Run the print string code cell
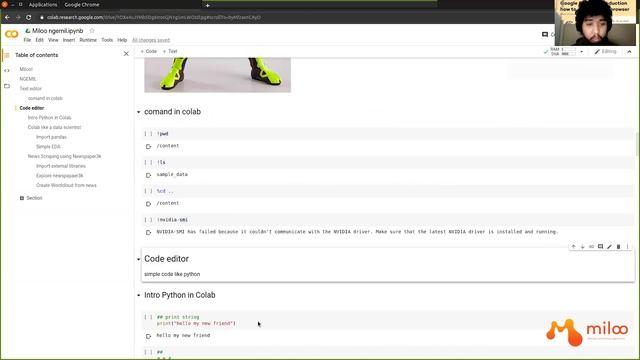The width and height of the screenshot is (640, 360). point(148,317)
